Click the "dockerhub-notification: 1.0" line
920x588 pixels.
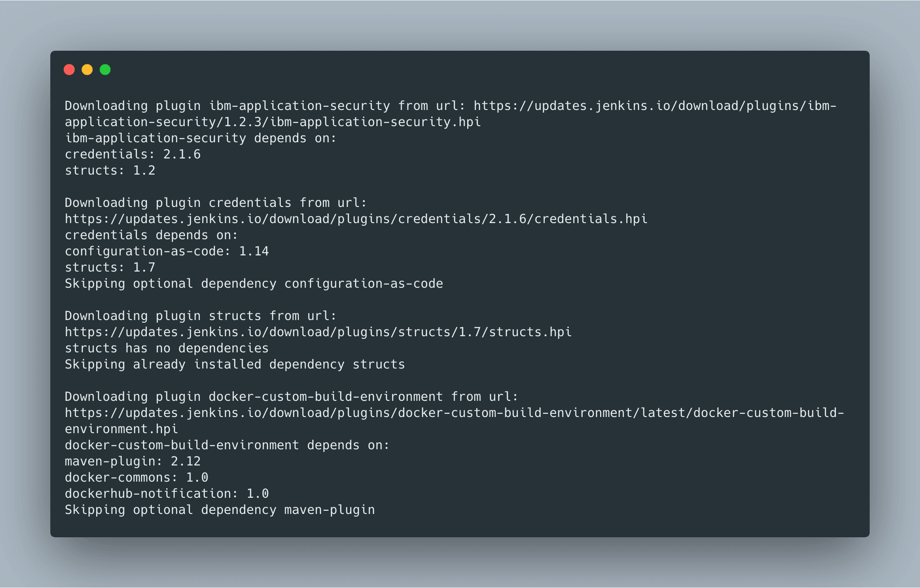[x=167, y=494]
